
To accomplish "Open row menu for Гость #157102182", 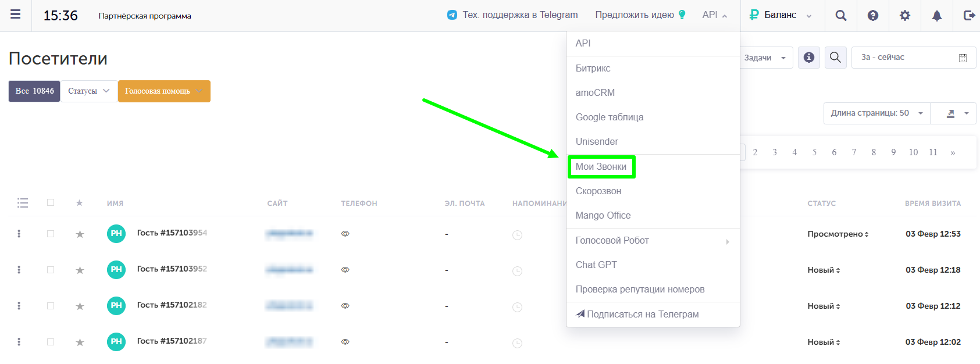I will click(x=19, y=306).
